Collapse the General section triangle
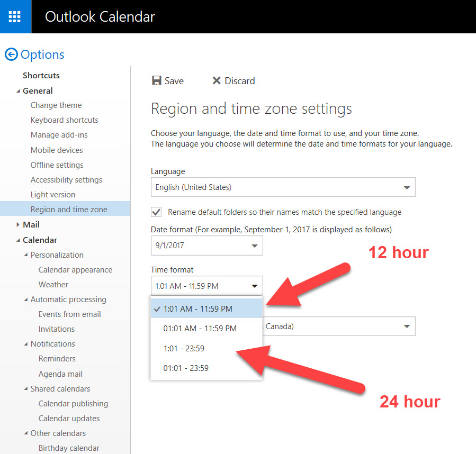This screenshot has height=454, width=476. [18, 91]
